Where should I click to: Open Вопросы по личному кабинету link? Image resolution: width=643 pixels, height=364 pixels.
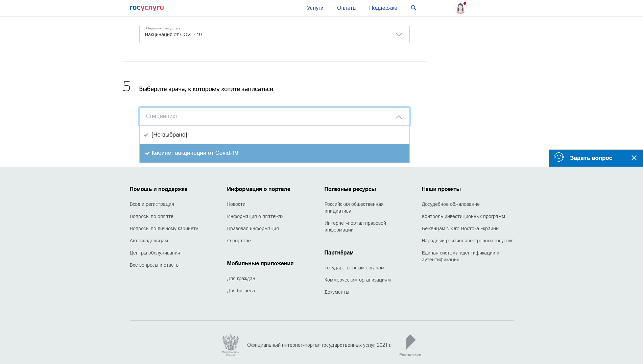[x=164, y=228]
